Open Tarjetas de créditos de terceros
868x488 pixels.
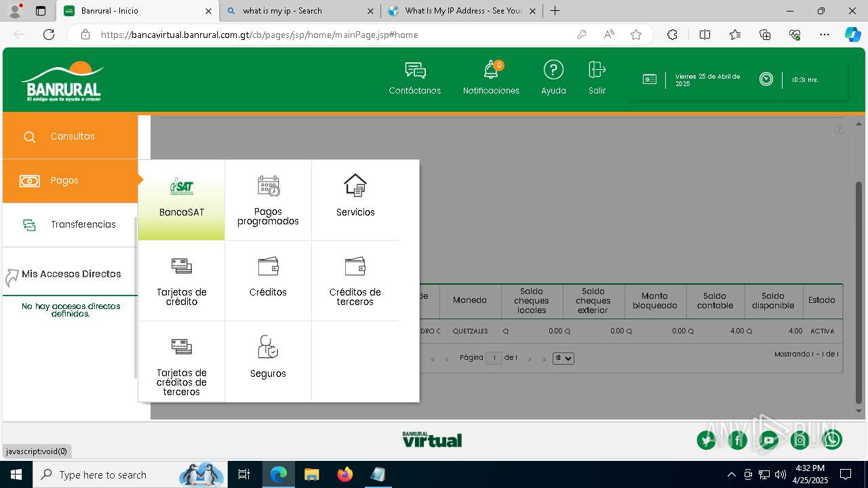[181, 361]
